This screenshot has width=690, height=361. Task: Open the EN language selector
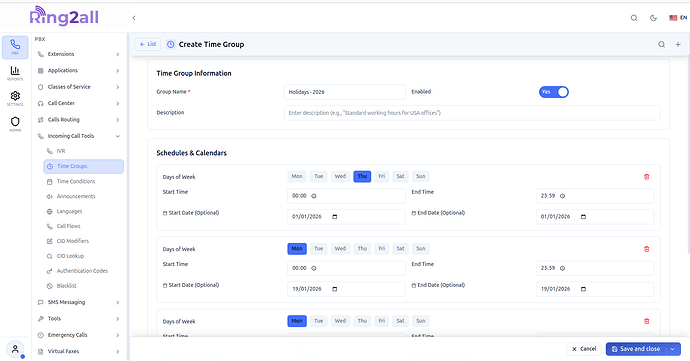click(678, 18)
